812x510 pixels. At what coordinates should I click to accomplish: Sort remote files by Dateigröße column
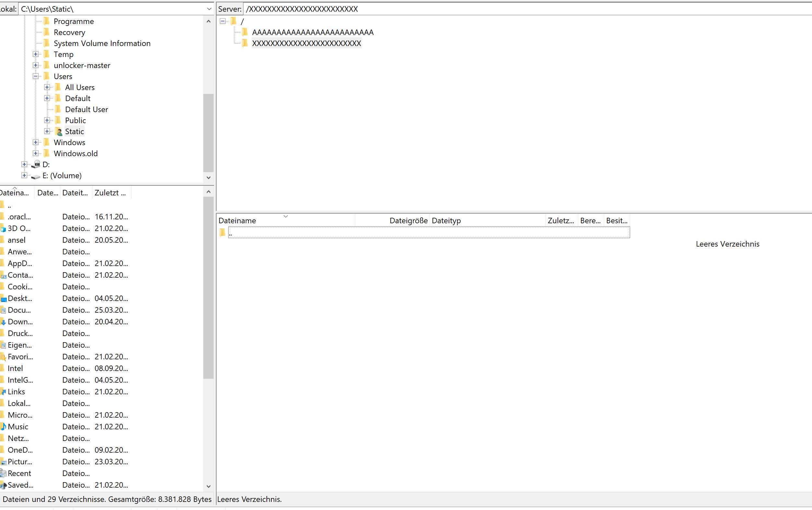click(408, 220)
